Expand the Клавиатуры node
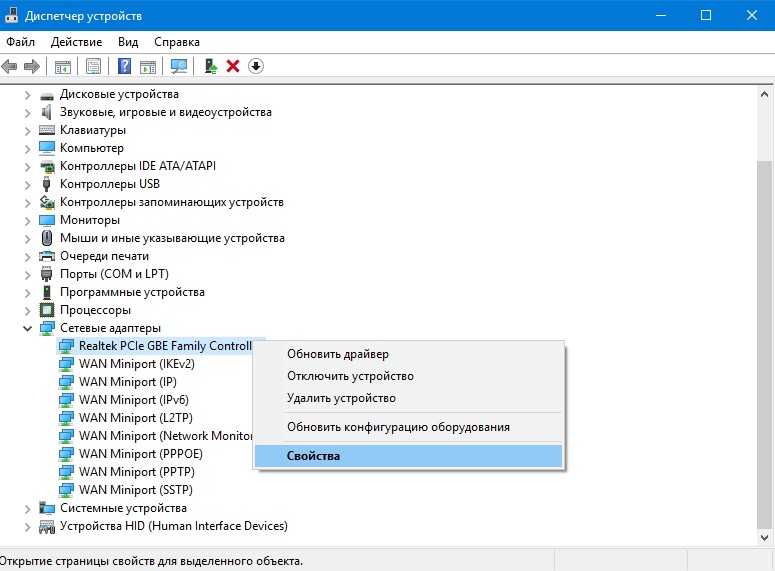Image resolution: width=775 pixels, height=571 pixels. pos(28,131)
